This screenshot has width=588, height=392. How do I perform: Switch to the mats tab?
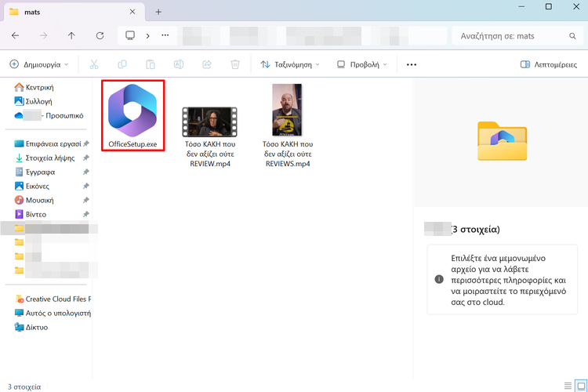tap(73, 12)
